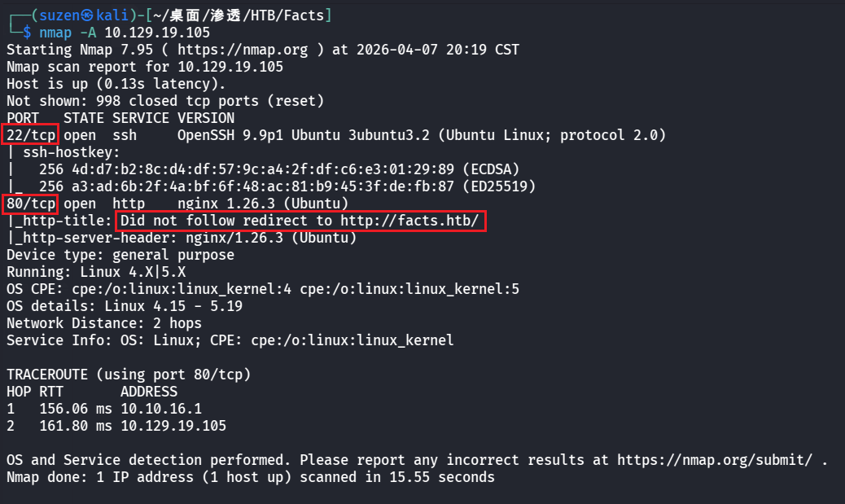The image size is (845, 504).
Task: Click the highlighted 22/tcp port entry
Action: 31,135
